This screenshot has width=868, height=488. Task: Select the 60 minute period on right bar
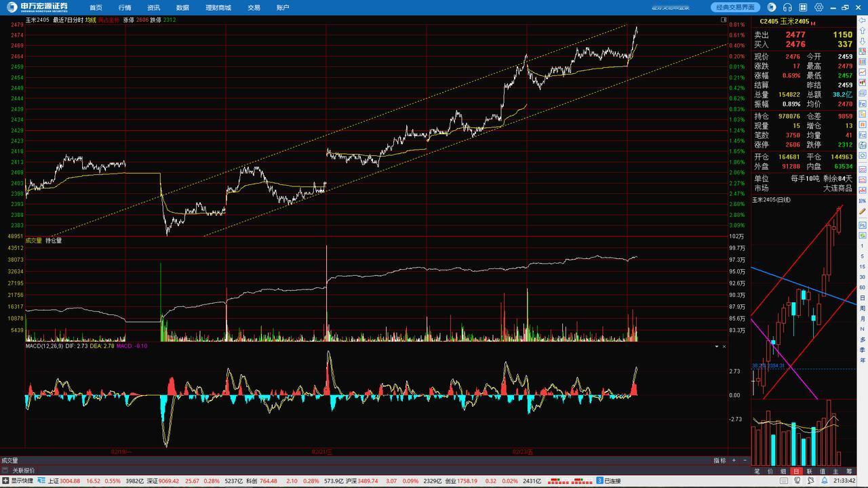[862, 287]
